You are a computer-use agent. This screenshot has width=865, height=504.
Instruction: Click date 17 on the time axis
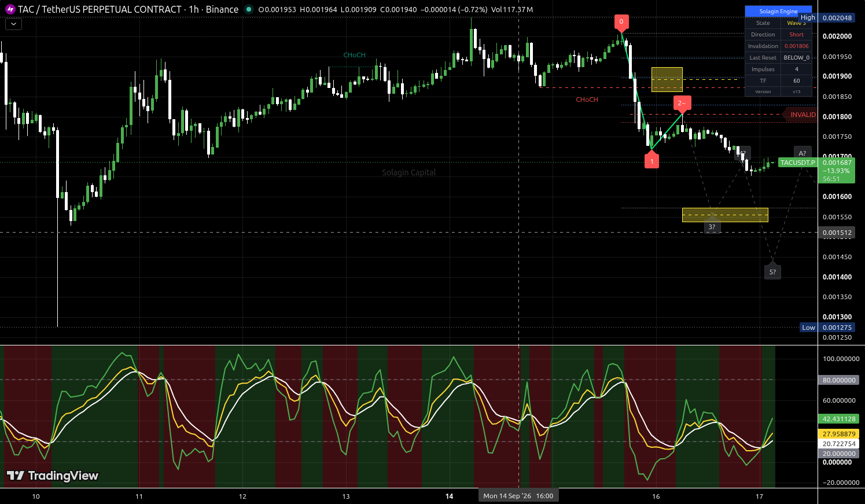[x=759, y=496]
